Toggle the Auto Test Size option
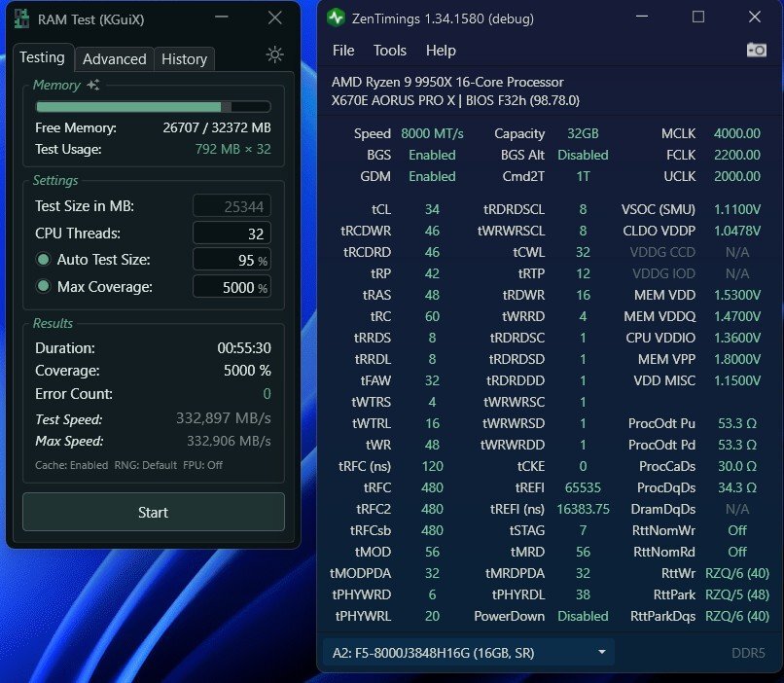 pos(43,260)
